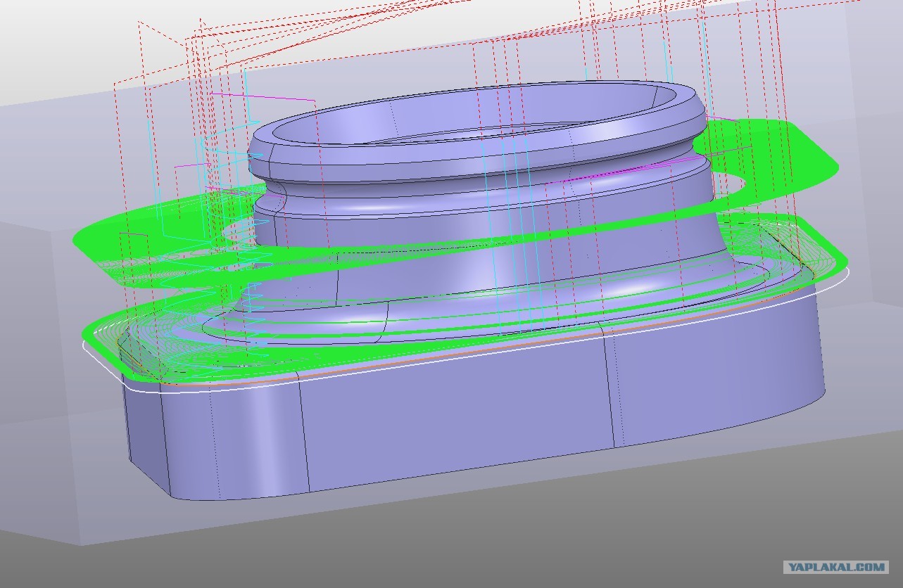The width and height of the screenshot is (903, 588).
Task: Select the orange edge along base top
Action: [493, 353]
